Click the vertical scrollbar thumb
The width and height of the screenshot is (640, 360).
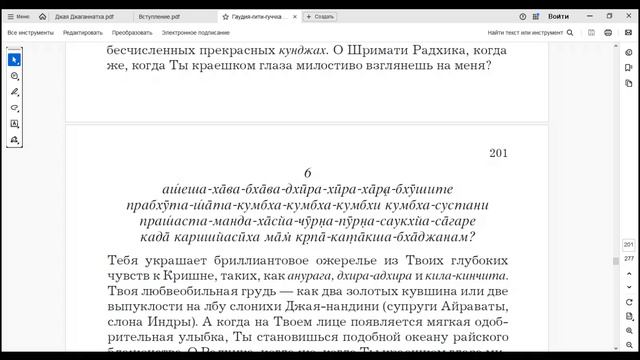(x=616, y=261)
